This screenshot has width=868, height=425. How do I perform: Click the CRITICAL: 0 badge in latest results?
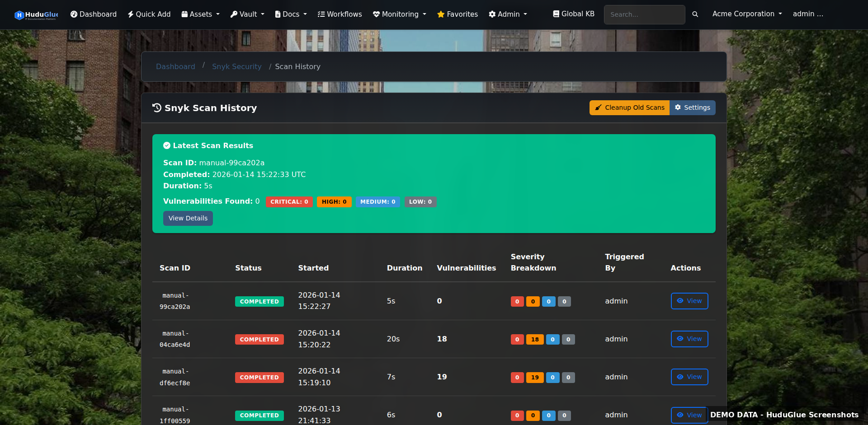[289, 202]
